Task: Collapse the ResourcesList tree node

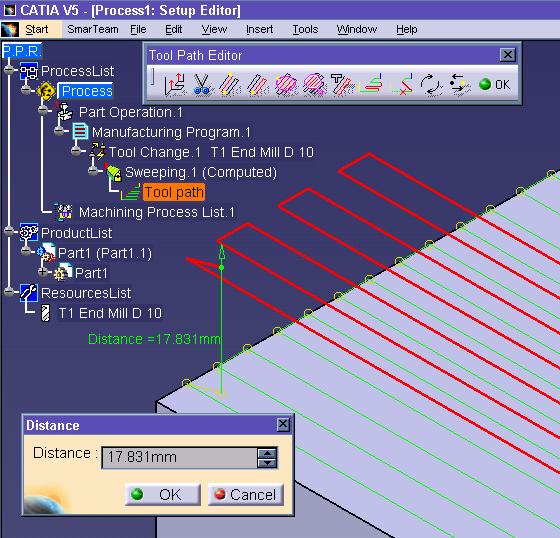Action: pos(9,292)
